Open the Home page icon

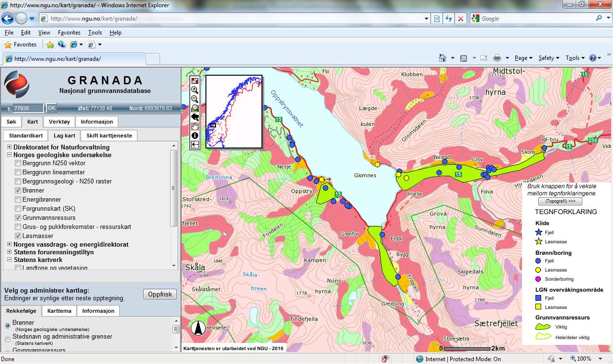(443, 58)
